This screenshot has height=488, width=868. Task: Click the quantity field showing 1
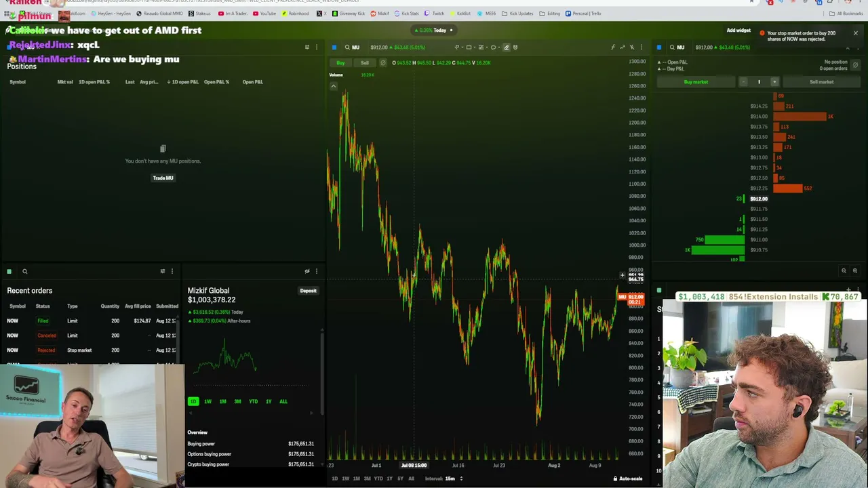[759, 82]
